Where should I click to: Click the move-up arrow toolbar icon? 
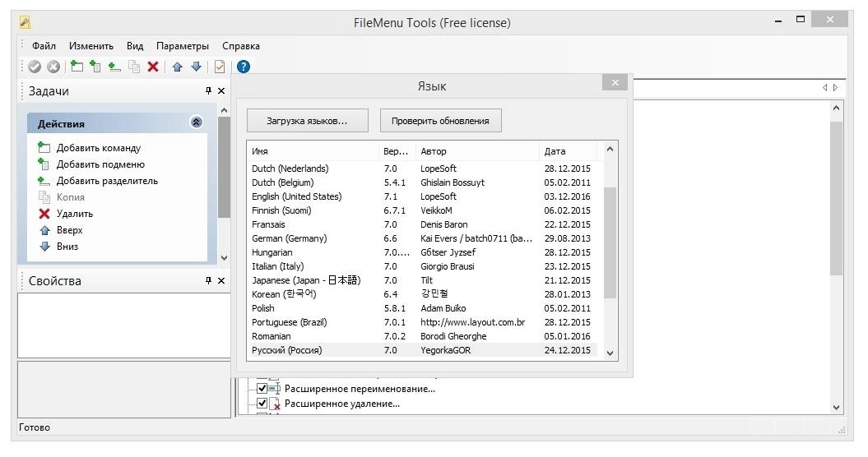[177, 67]
